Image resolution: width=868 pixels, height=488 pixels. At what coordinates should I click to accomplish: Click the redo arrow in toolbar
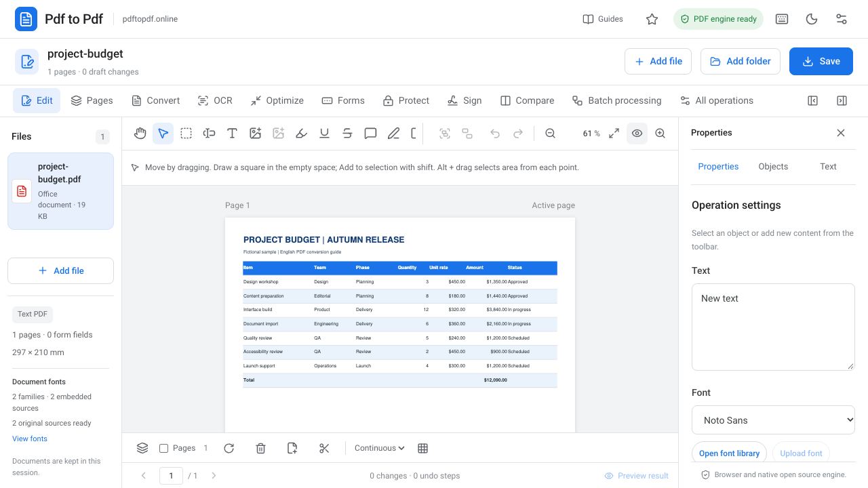(518, 134)
